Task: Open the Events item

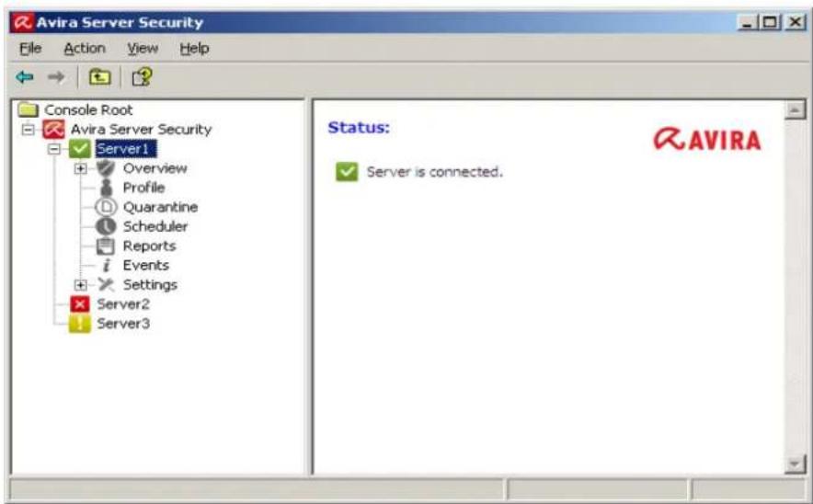Action: coord(145,266)
